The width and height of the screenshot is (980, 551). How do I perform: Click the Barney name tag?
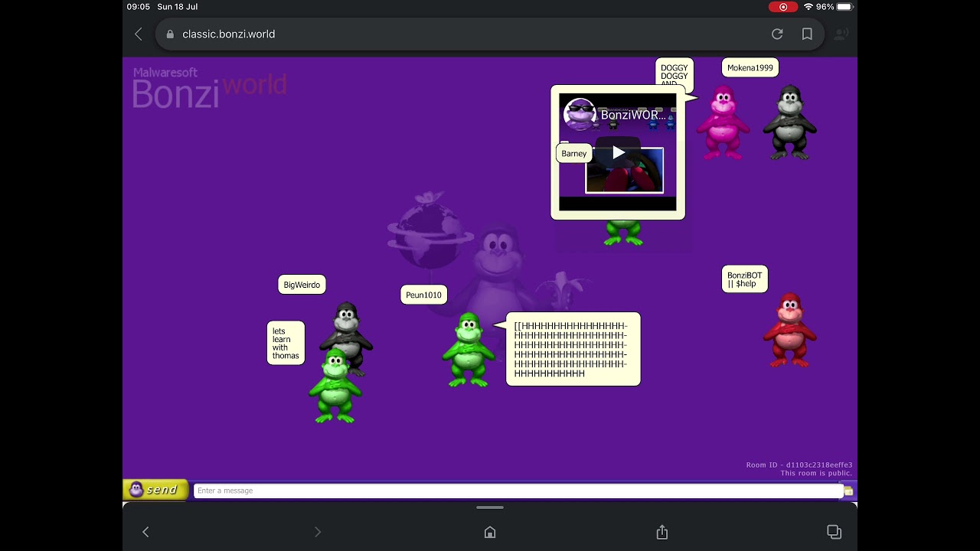[573, 153]
